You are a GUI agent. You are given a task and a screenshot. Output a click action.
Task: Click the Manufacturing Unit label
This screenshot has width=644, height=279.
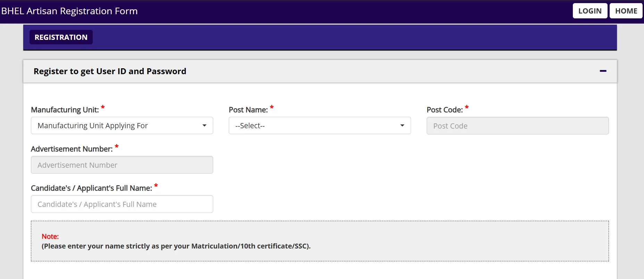click(65, 110)
